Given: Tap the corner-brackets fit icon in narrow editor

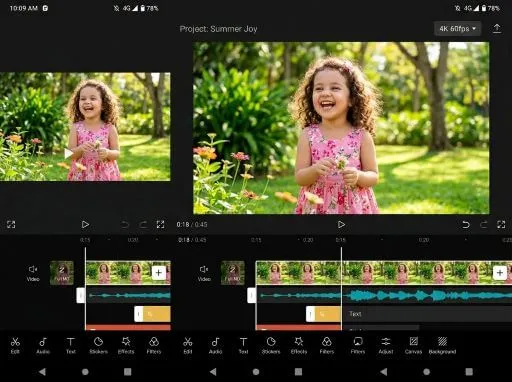Looking at the screenshot, I should [11, 225].
